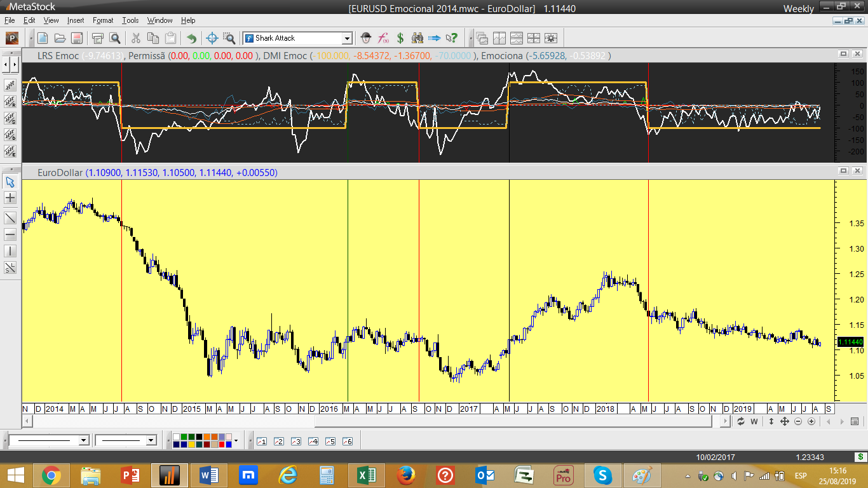Toggle the crosshair plus tool in sidebar
868x488 pixels.
point(10,198)
